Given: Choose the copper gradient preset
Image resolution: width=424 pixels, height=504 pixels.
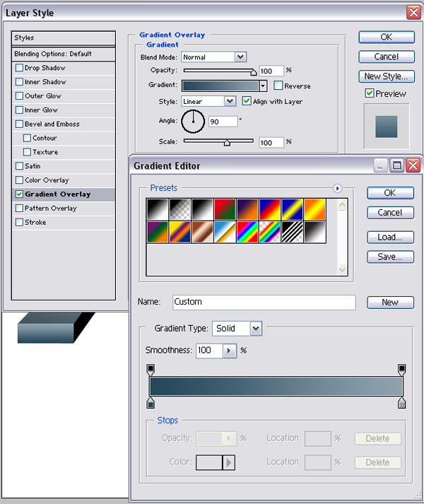Looking at the screenshot, I should (x=203, y=232).
